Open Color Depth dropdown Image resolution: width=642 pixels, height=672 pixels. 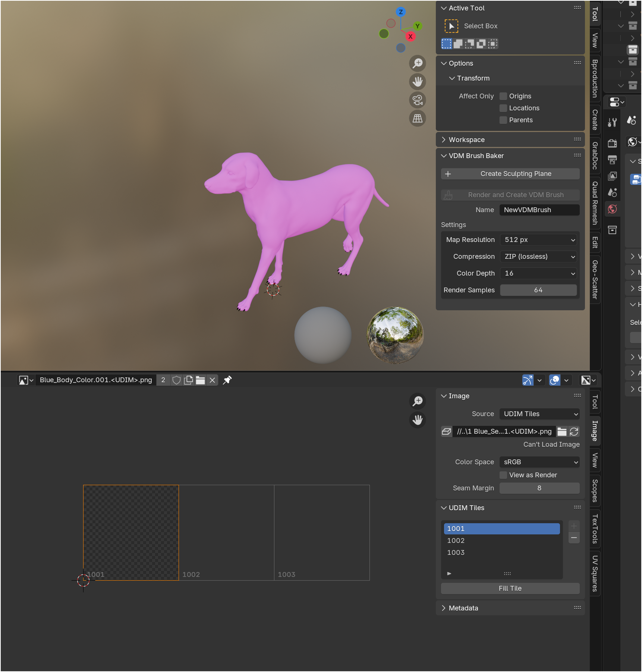[x=539, y=273]
